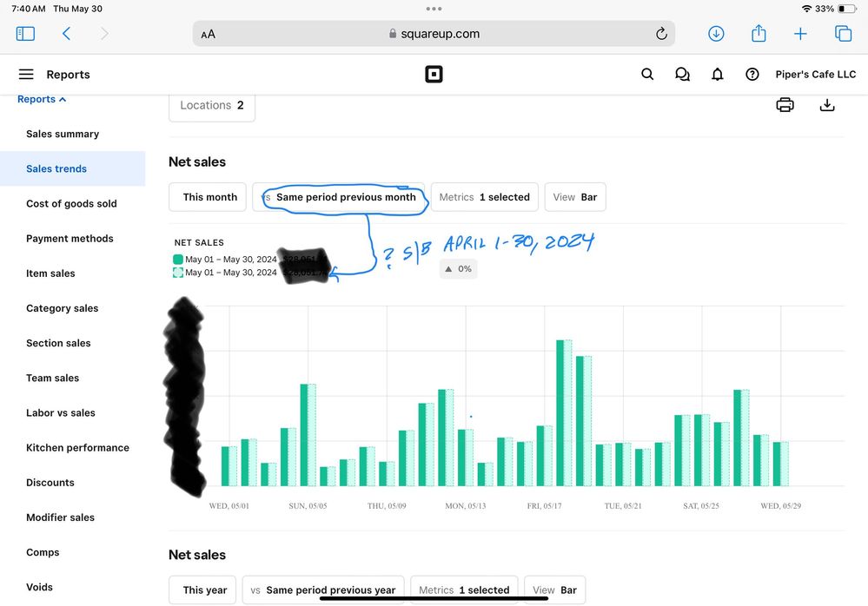Open the This month period dropdown
The image size is (868, 606).
coord(209,197)
